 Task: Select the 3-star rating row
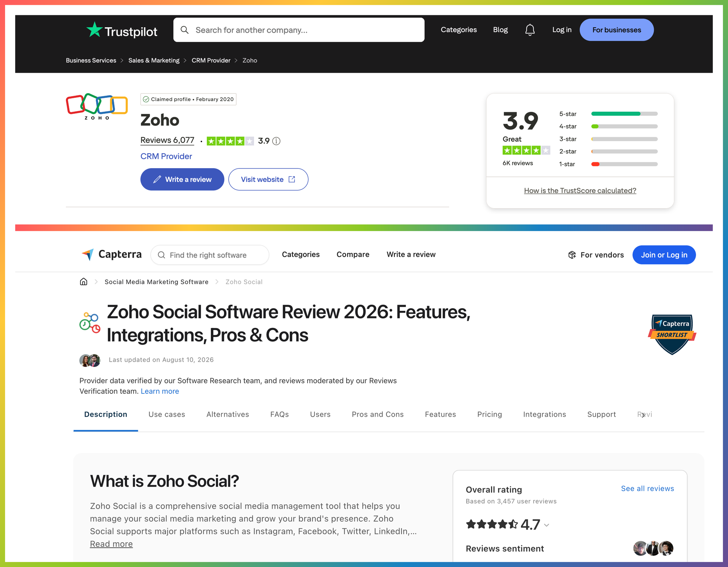(x=608, y=139)
